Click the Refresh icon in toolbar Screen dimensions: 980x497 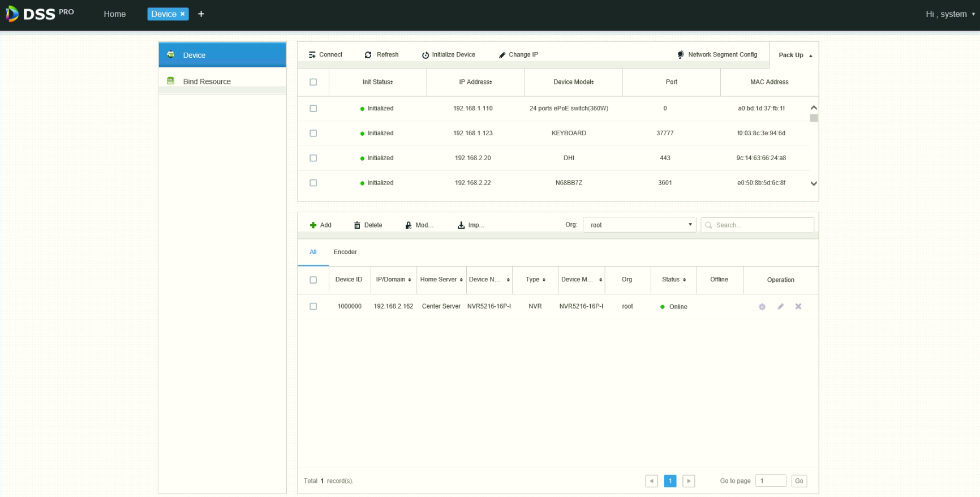[x=368, y=55]
